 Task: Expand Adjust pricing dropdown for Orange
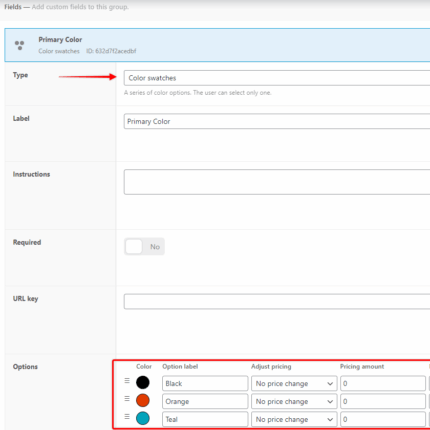(x=294, y=401)
